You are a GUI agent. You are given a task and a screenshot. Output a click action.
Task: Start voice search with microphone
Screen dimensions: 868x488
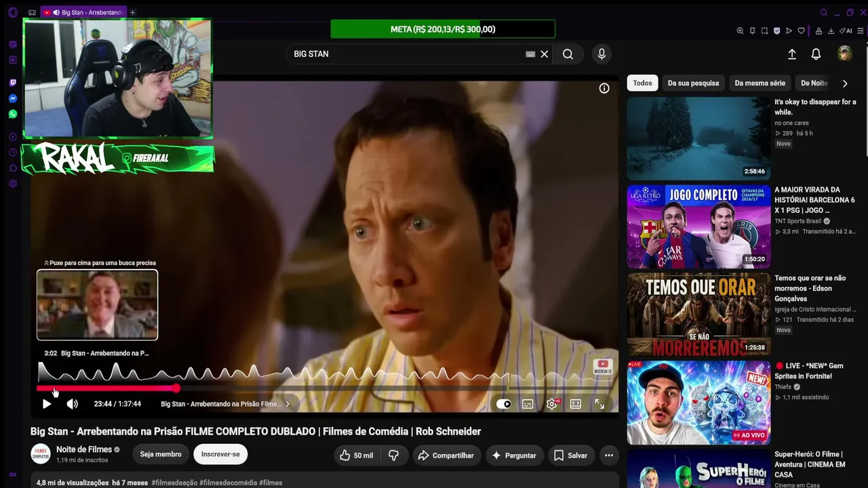[x=601, y=54]
